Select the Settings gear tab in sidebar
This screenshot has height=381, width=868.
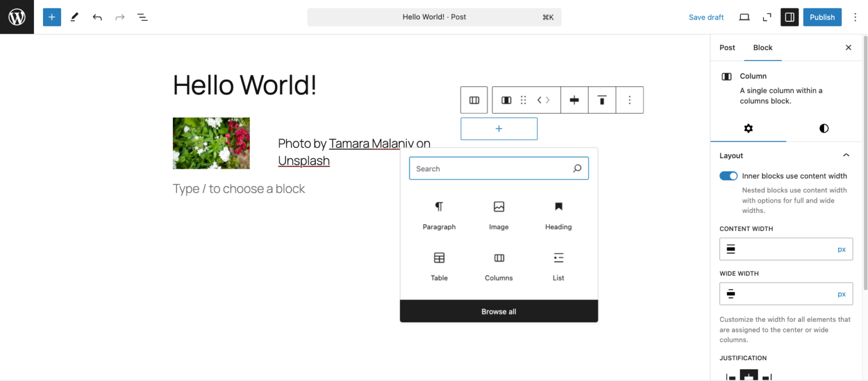tap(748, 128)
